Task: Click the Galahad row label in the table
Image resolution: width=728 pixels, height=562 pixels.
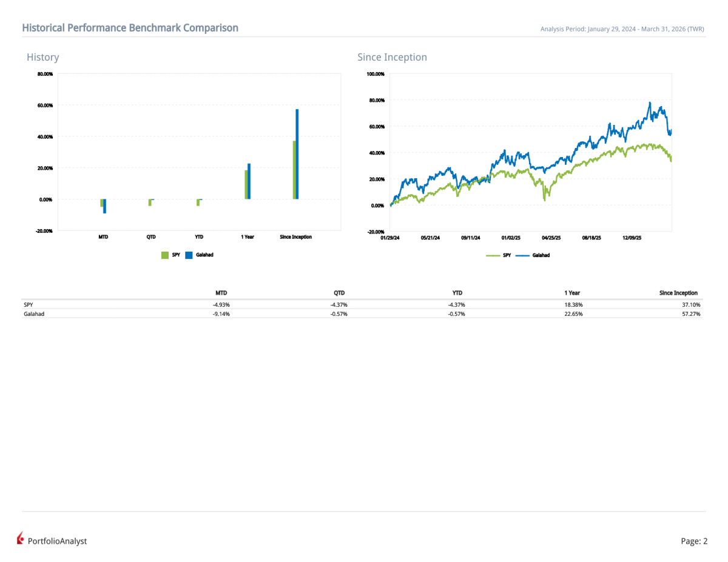Action: click(34, 314)
